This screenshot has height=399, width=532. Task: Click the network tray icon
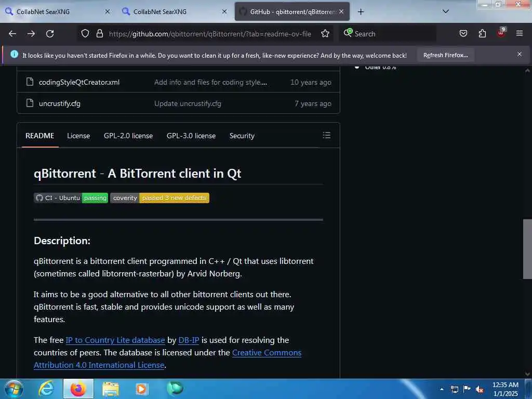[x=454, y=389]
